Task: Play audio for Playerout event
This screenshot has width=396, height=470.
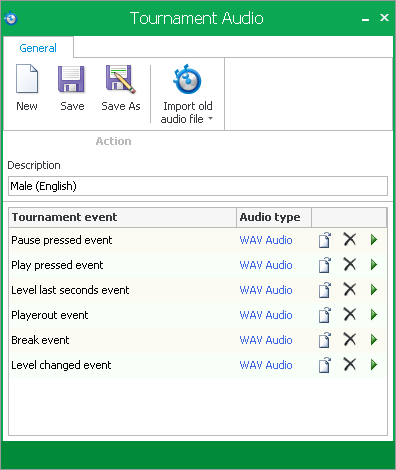Action: (374, 315)
